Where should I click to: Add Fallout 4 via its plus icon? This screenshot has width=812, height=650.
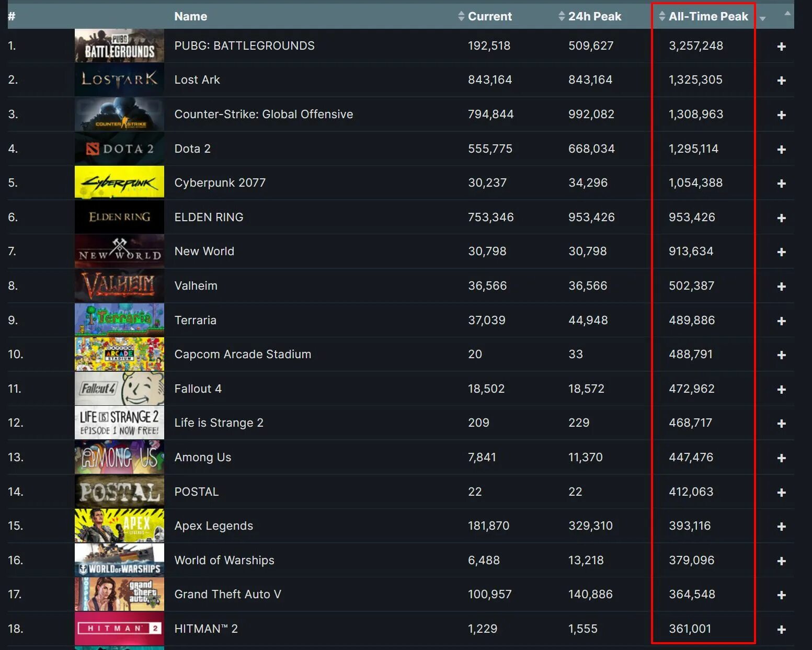[781, 390]
